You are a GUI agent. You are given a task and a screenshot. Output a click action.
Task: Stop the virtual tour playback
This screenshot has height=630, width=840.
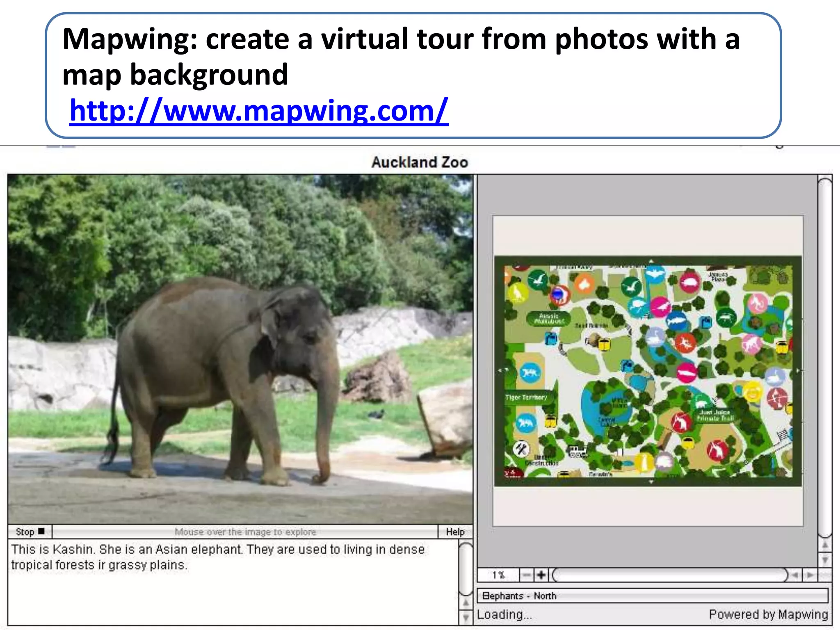point(30,532)
